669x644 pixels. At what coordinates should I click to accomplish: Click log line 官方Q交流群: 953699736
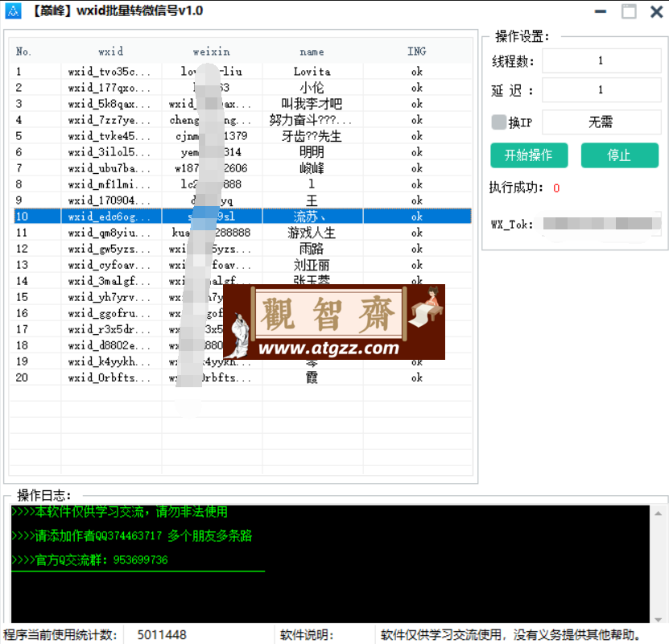(x=89, y=560)
